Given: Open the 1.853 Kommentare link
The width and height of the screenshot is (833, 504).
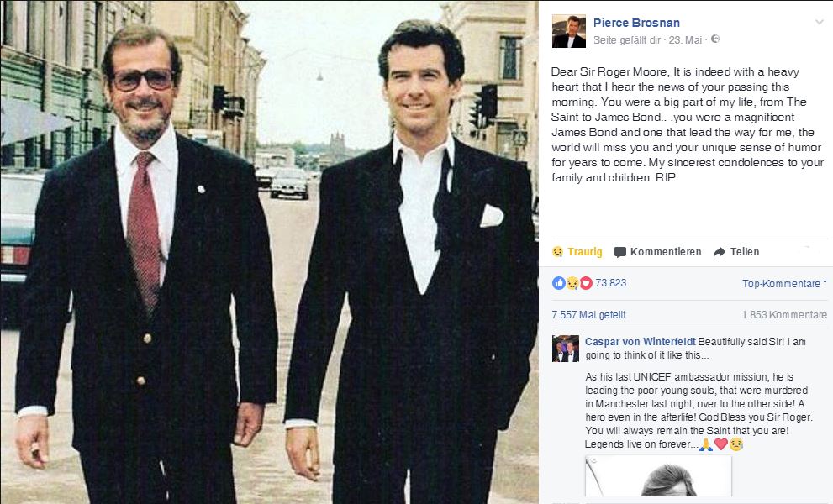Looking at the screenshot, I should coord(784,315).
